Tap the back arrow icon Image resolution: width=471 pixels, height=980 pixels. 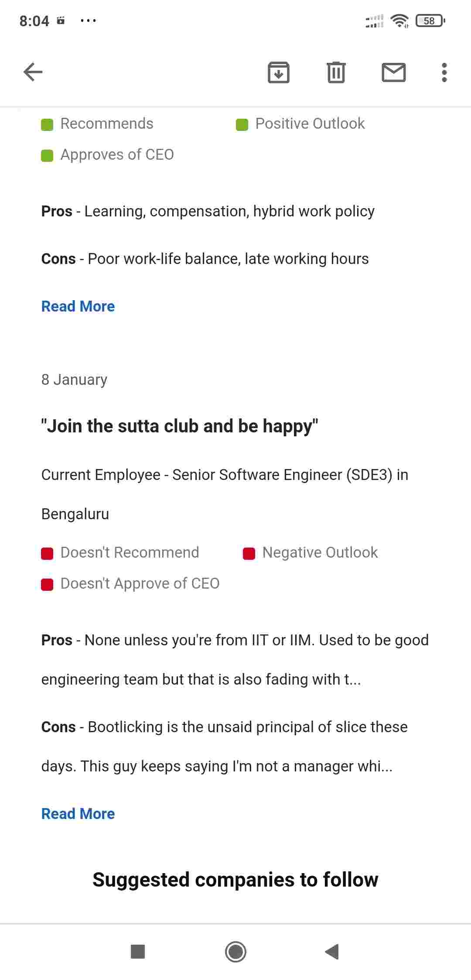tap(33, 72)
